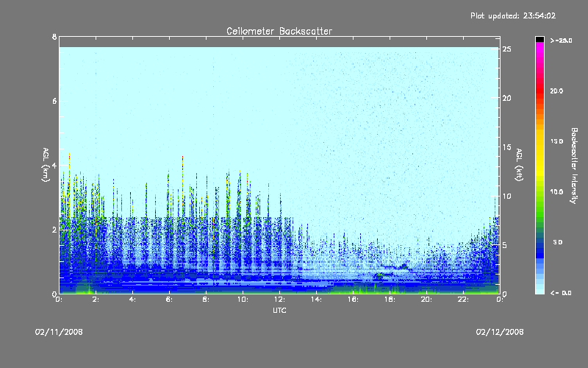Click the '15' kft tick label
Screen dimensions: 588x368
click(x=507, y=147)
